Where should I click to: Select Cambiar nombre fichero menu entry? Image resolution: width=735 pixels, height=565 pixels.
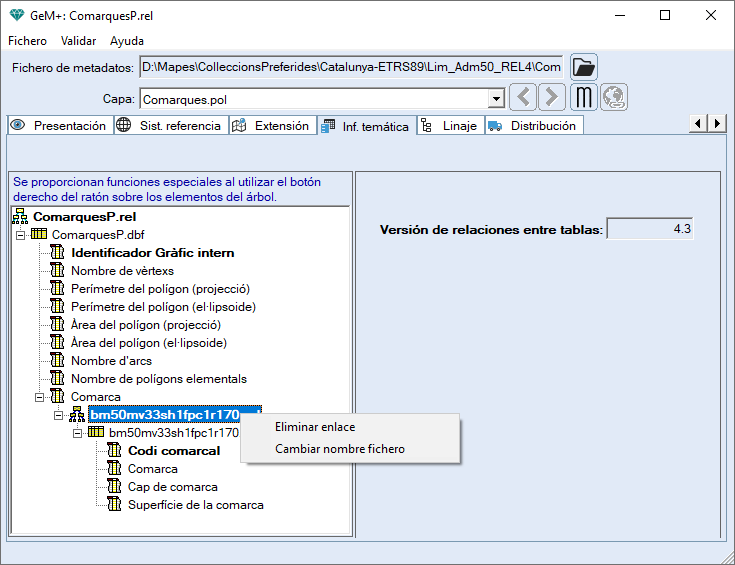coord(339,449)
